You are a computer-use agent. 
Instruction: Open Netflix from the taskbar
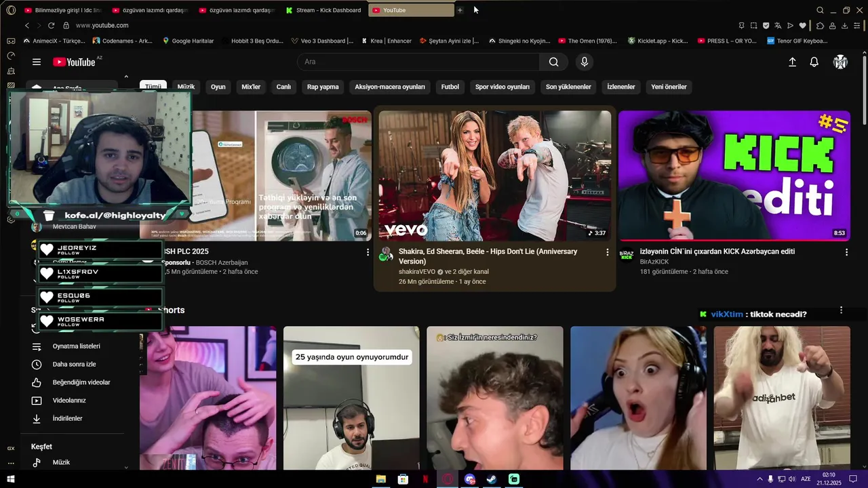coord(425,479)
